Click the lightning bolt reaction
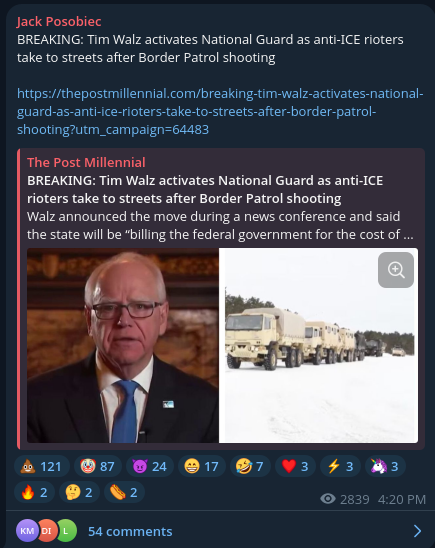The image size is (435, 548). coord(340,466)
